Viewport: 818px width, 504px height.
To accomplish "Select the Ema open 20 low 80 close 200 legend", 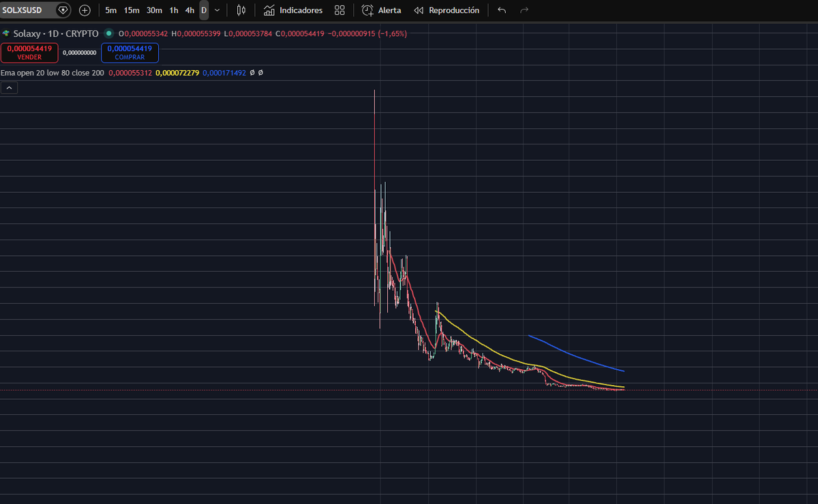I will coord(52,73).
